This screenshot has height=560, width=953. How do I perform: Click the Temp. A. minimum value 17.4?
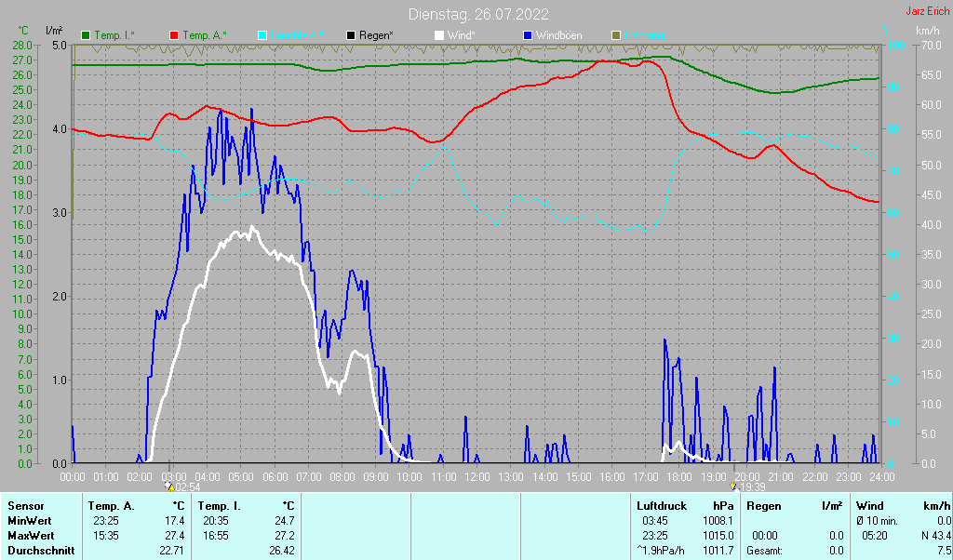174,521
